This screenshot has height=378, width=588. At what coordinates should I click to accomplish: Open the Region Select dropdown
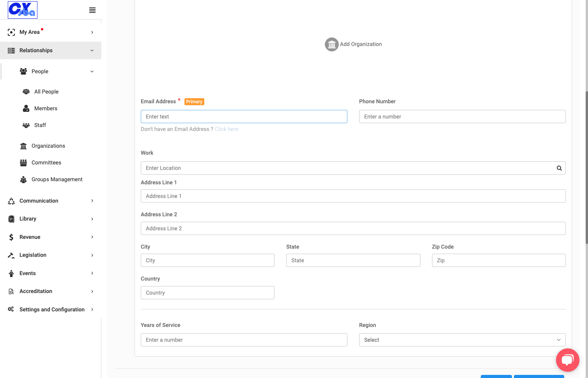[462, 340]
